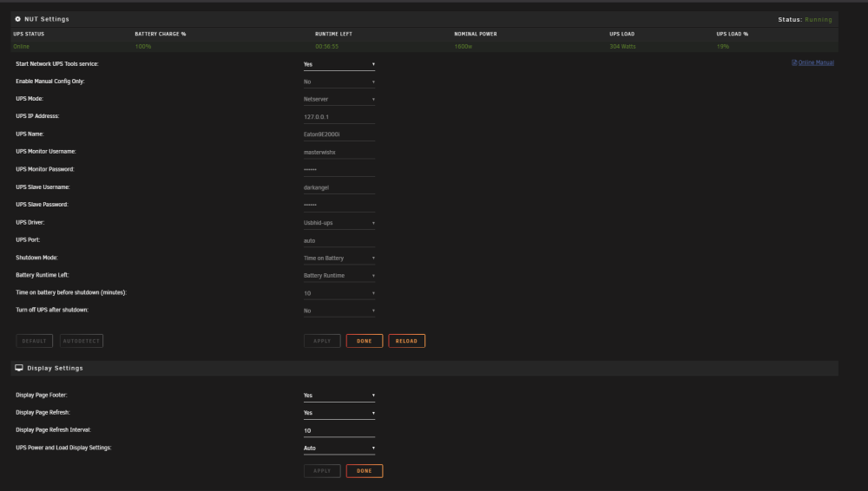Click the RUNTIME LEFT column header
Viewport: 868px width, 491px height.
click(x=334, y=34)
